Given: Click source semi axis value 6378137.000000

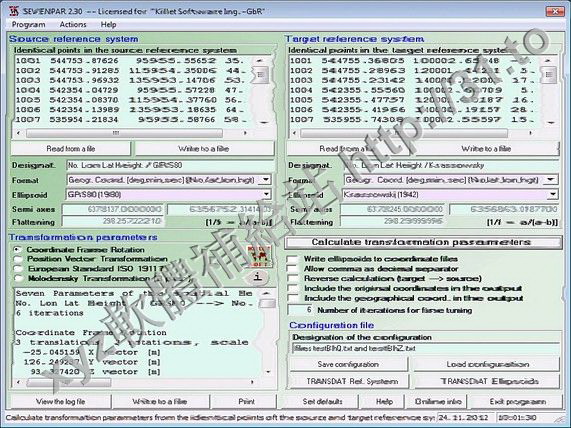Looking at the screenshot, I should [x=113, y=209].
